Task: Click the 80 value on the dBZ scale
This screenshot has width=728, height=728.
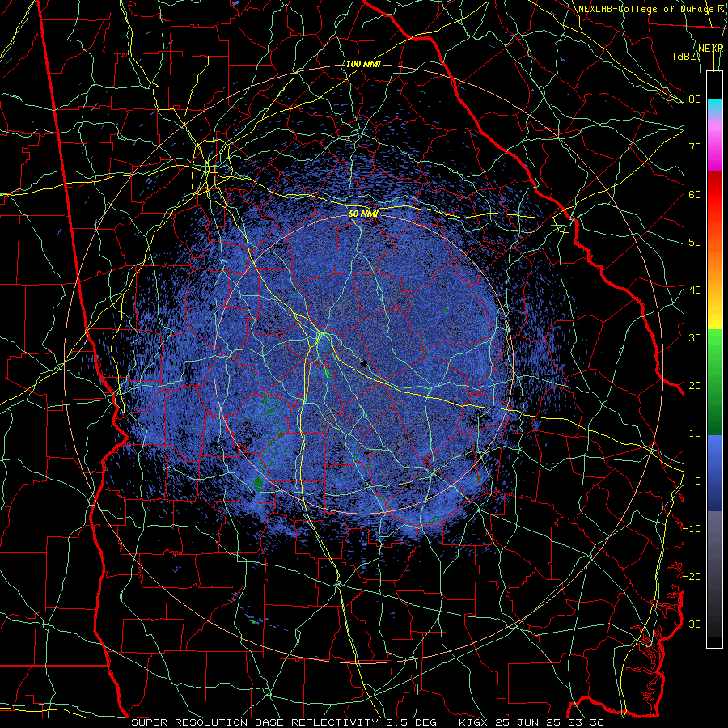Action: (x=695, y=99)
